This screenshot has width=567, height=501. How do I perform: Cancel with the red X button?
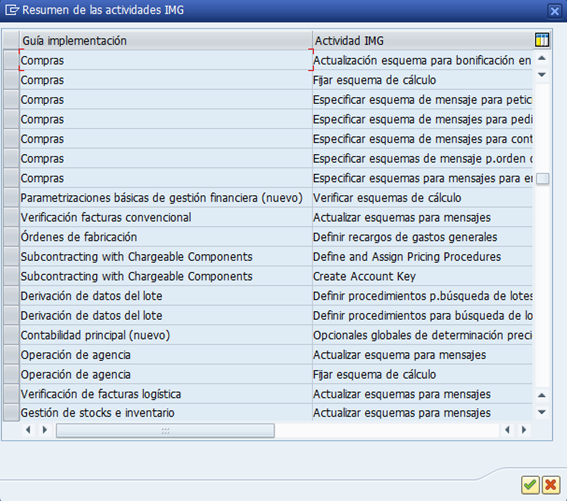click(x=550, y=485)
